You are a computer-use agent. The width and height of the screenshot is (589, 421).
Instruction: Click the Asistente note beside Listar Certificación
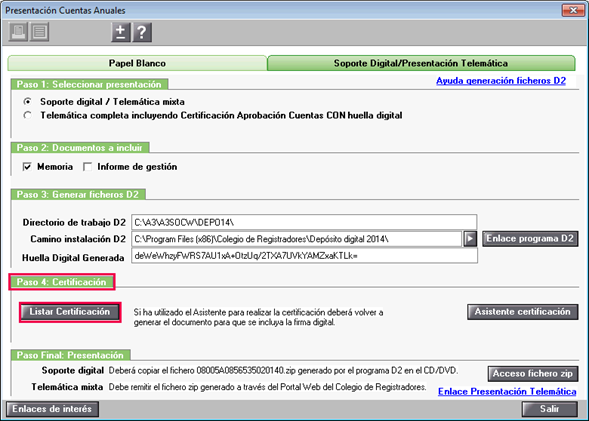pos(258,317)
